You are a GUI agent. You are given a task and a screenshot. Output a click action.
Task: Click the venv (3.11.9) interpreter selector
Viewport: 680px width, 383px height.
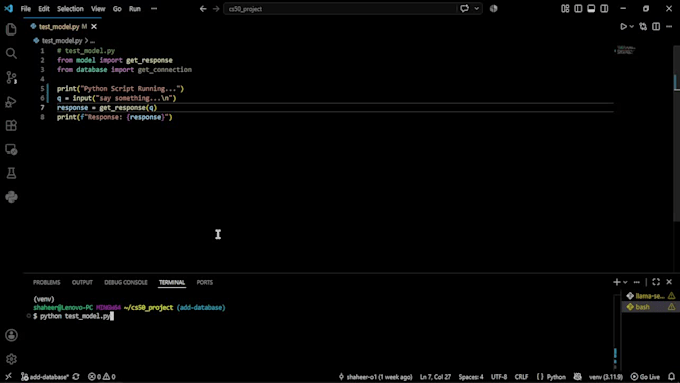coord(606,376)
